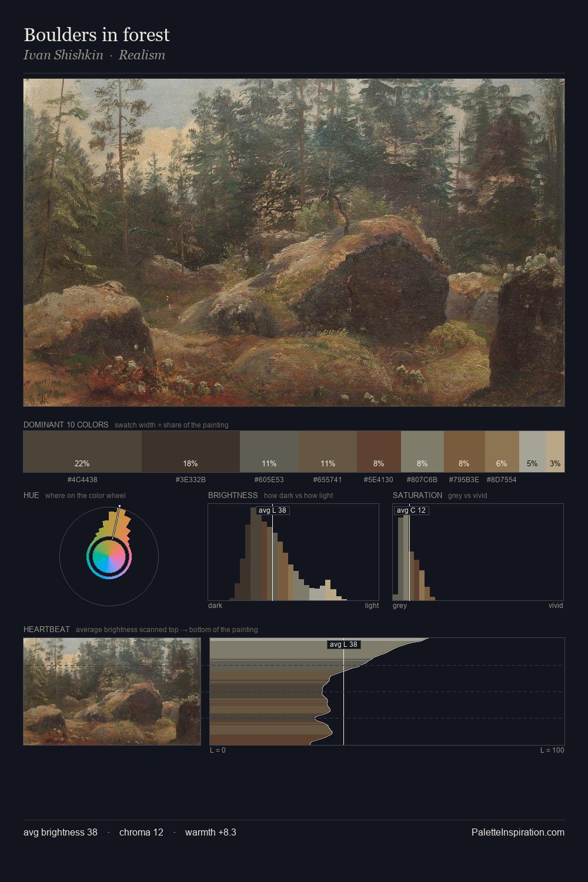Screen dimensions: 588x882
Task: Click the brightness chart 'light' axis label
Action: click(x=372, y=606)
